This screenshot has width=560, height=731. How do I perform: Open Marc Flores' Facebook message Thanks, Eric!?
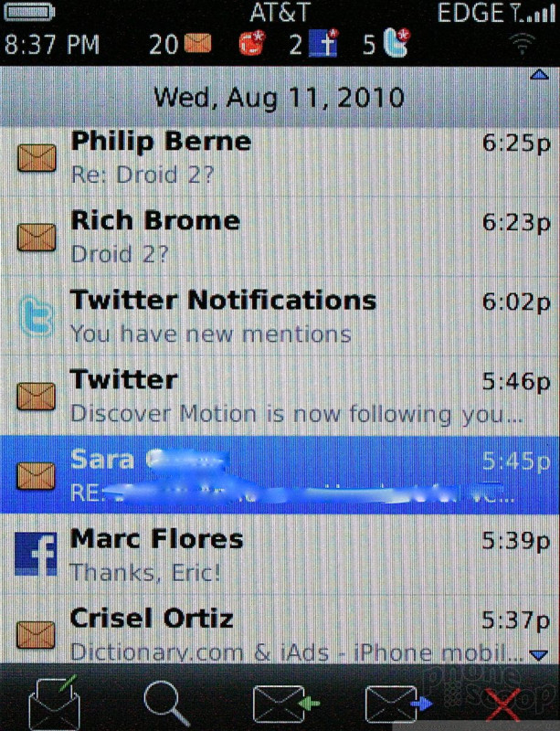(280, 555)
